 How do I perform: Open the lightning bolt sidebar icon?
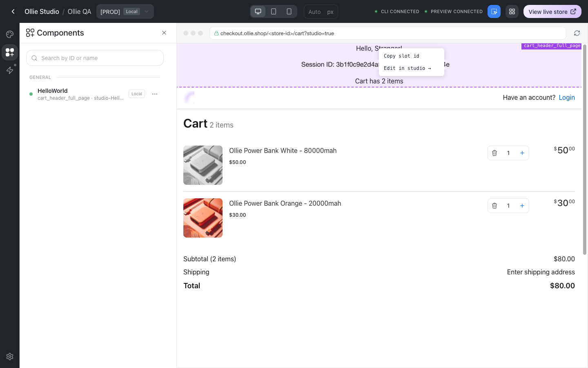pos(10,70)
